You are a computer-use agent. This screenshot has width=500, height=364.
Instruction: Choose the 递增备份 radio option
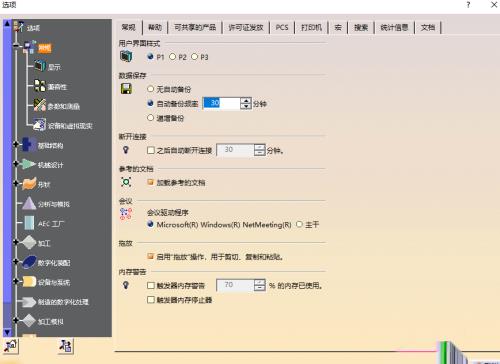pos(150,118)
